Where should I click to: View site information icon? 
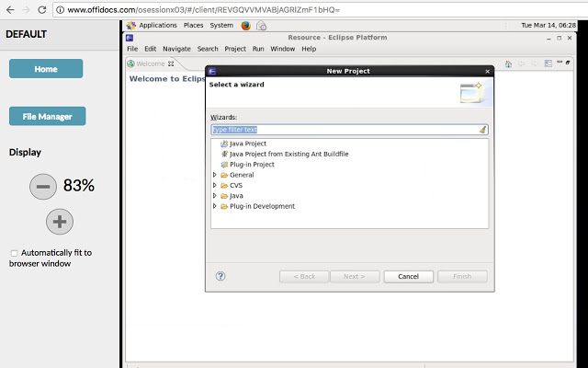60,10
